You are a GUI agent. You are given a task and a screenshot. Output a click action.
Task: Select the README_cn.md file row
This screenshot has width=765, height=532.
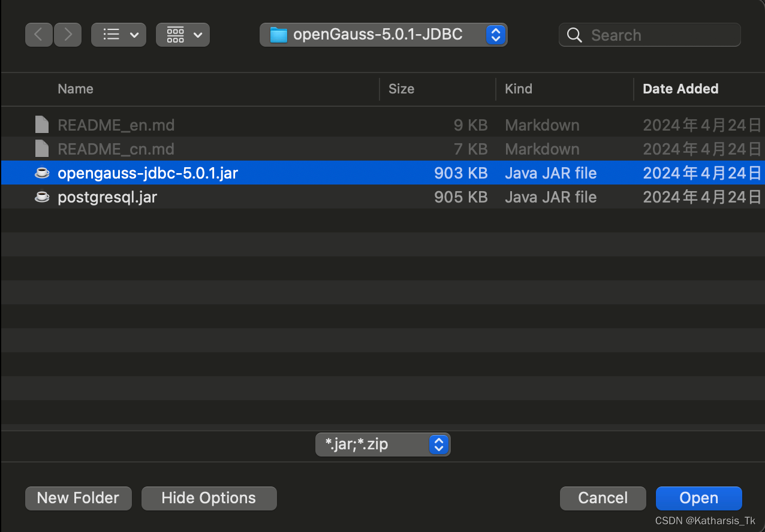[x=180, y=149]
